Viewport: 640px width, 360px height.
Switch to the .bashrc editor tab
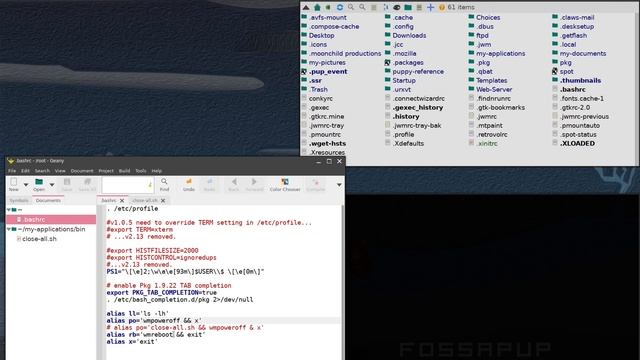point(109,200)
